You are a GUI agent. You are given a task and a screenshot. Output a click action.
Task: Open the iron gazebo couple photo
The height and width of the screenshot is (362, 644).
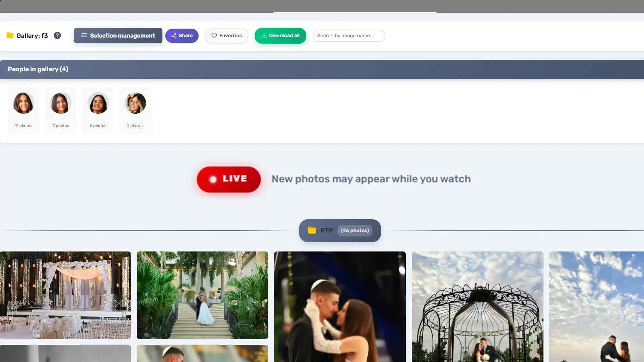pos(477,307)
